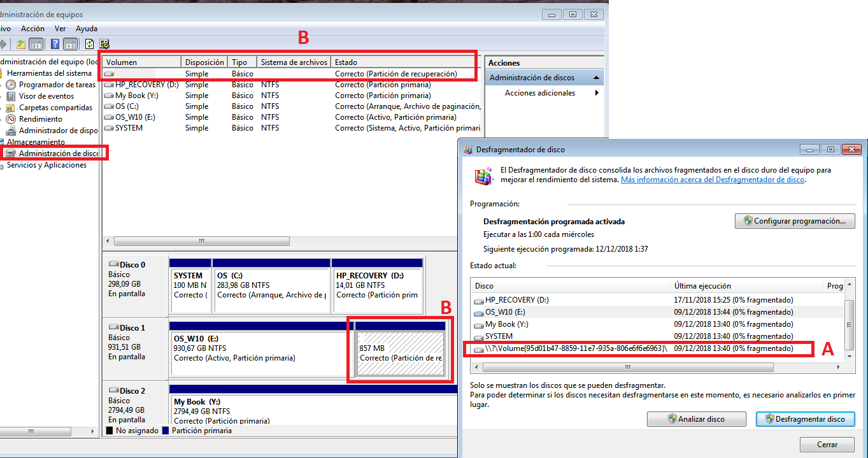Open the Ayuda menu
The height and width of the screenshot is (458, 868).
(x=87, y=29)
